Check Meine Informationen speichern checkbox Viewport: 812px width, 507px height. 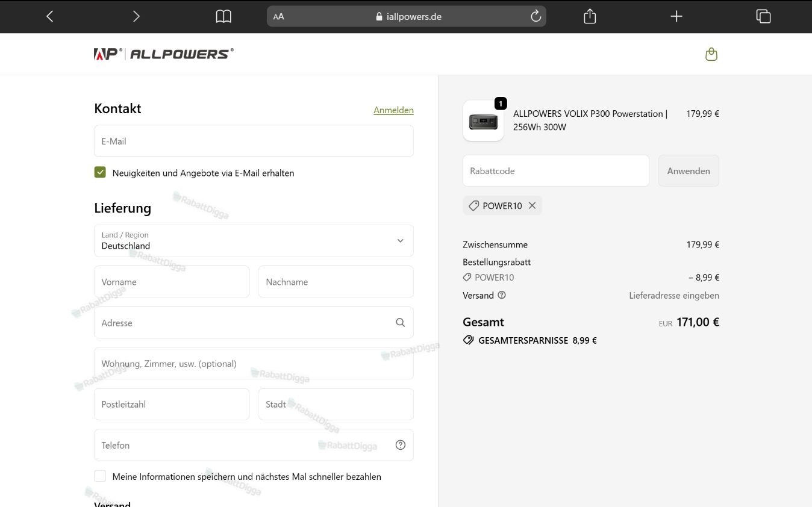pyautogui.click(x=100, y=476)
